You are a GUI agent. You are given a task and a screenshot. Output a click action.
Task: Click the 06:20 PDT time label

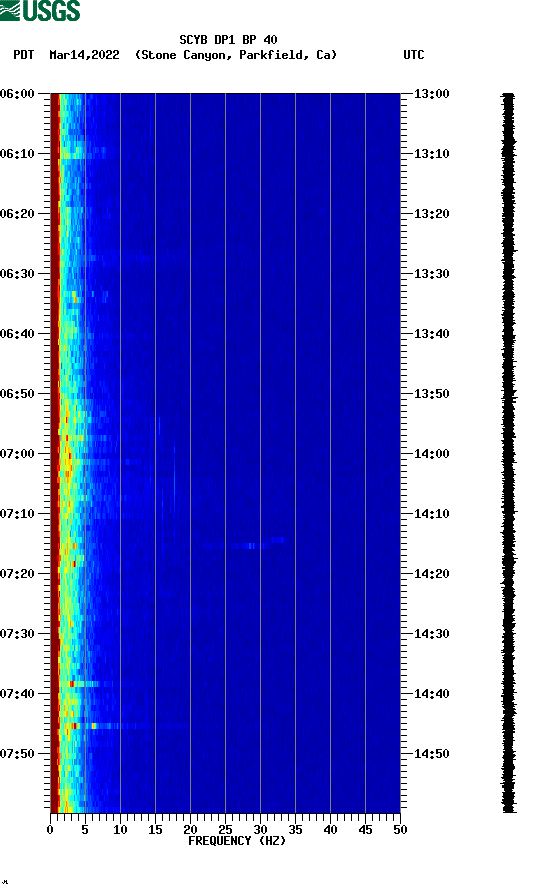tap(18, 214)
